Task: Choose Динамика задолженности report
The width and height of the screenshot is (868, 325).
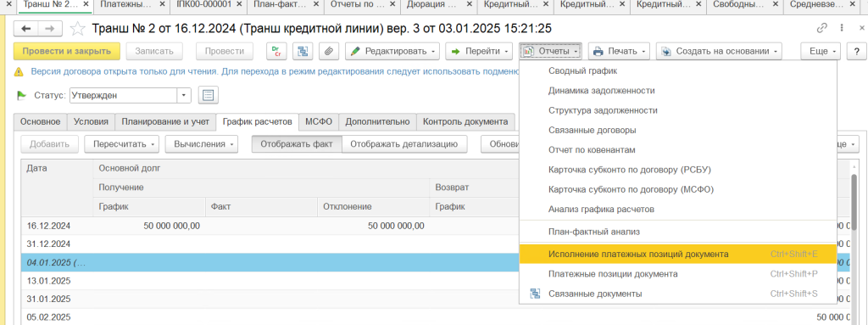Action: (677, 91)
